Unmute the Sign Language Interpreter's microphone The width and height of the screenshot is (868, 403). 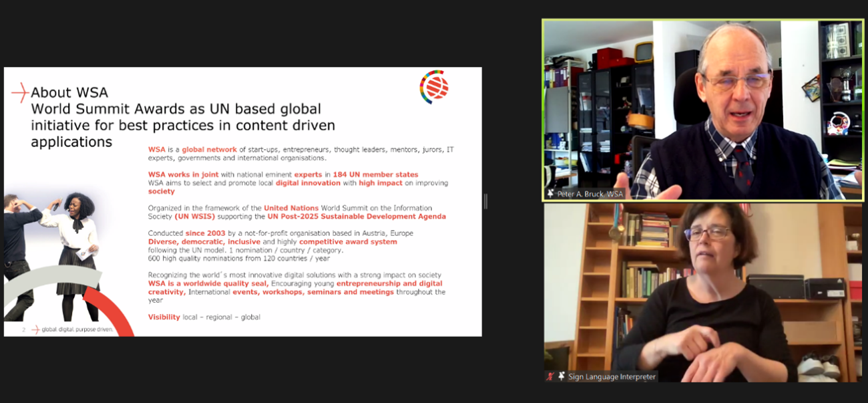[549, 376]
